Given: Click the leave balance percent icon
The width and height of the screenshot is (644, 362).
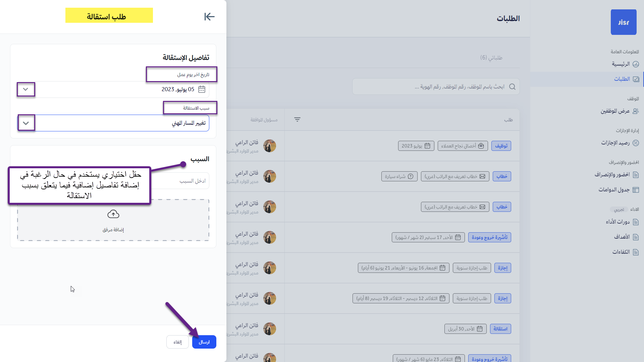Looking at the screenshot, I should click(636, 143).
